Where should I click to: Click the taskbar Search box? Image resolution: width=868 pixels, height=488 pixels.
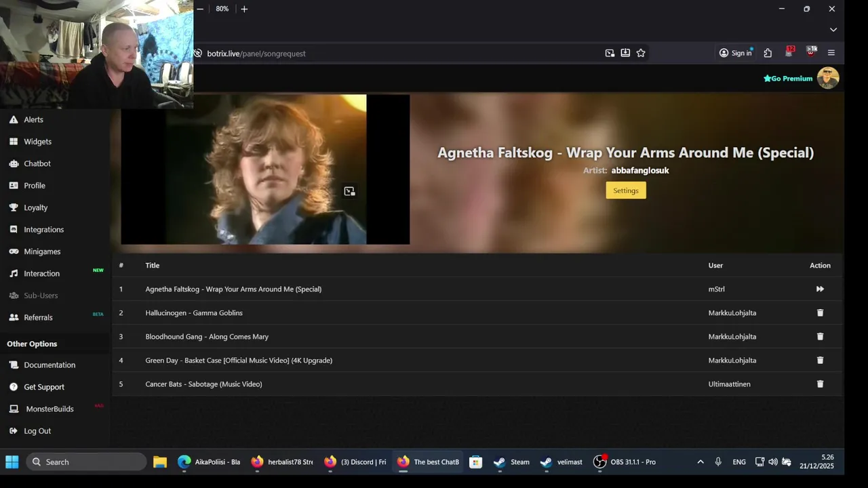tap(86, 462)
